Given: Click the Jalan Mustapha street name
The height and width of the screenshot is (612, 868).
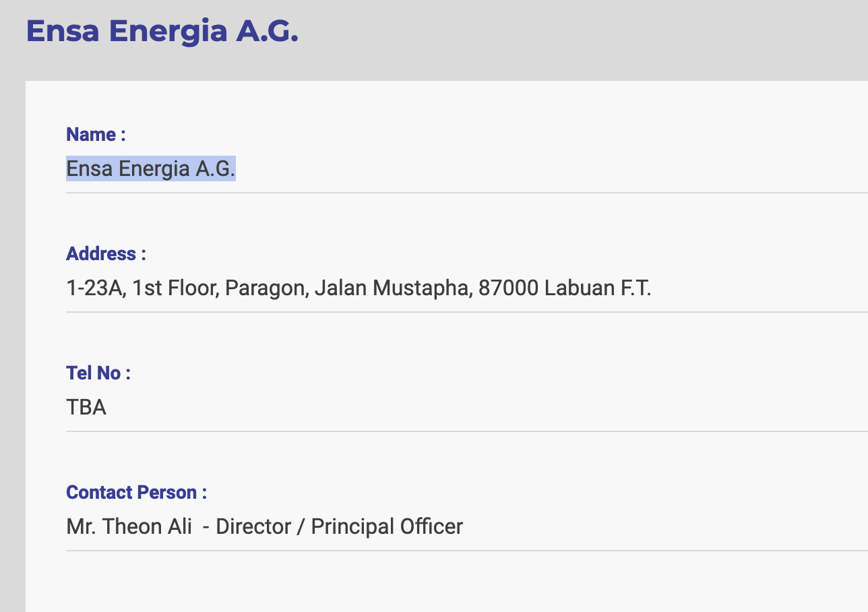Looking at the screenshot, I should 394,288.
